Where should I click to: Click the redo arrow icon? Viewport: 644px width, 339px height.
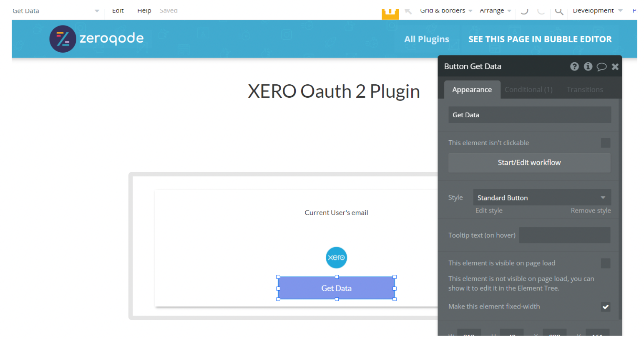point(541,11)
